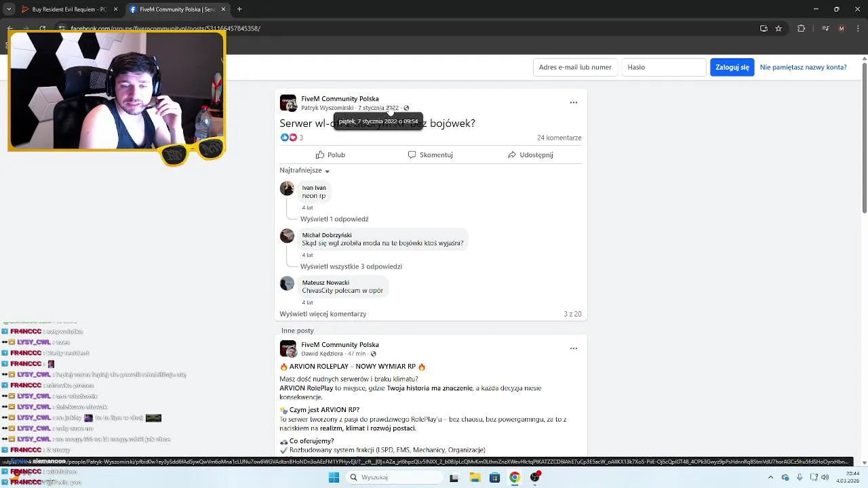This screenshot has height=488, width=868.
Task: Click the Adres e-mail lub numer field
Action: coord(575,67)
